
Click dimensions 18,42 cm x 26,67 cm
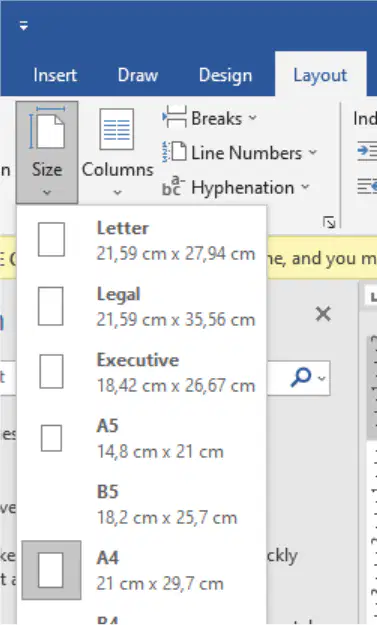(176, 385)
